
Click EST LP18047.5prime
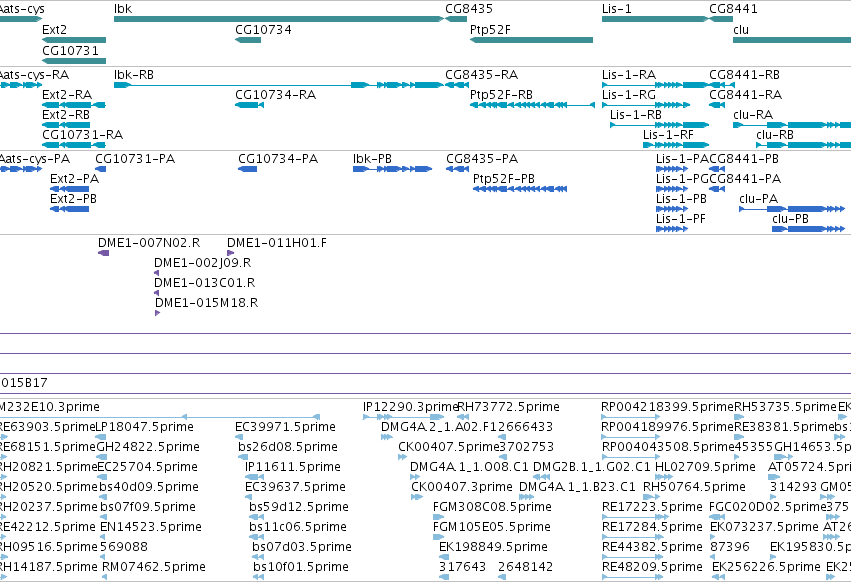point(144,427)
